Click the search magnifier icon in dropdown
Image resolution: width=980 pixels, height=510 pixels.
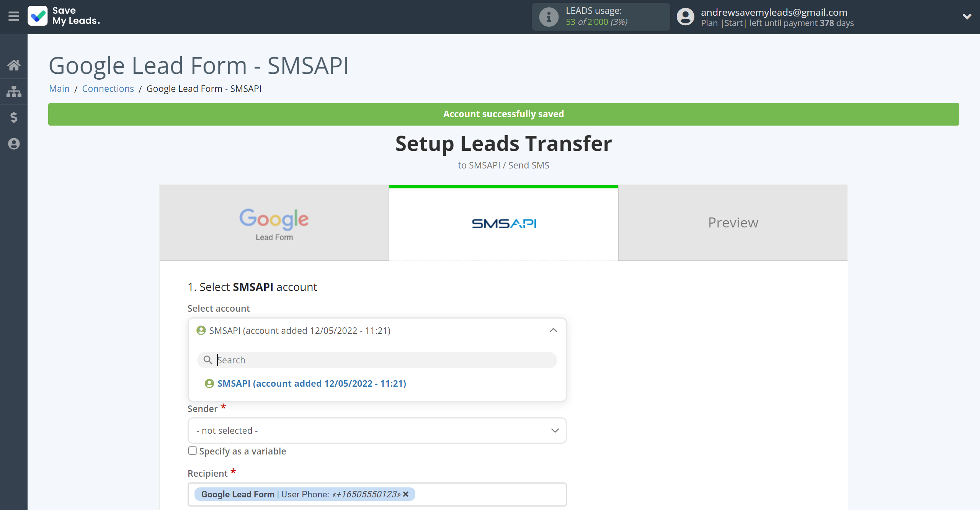[x=207, y=360]
